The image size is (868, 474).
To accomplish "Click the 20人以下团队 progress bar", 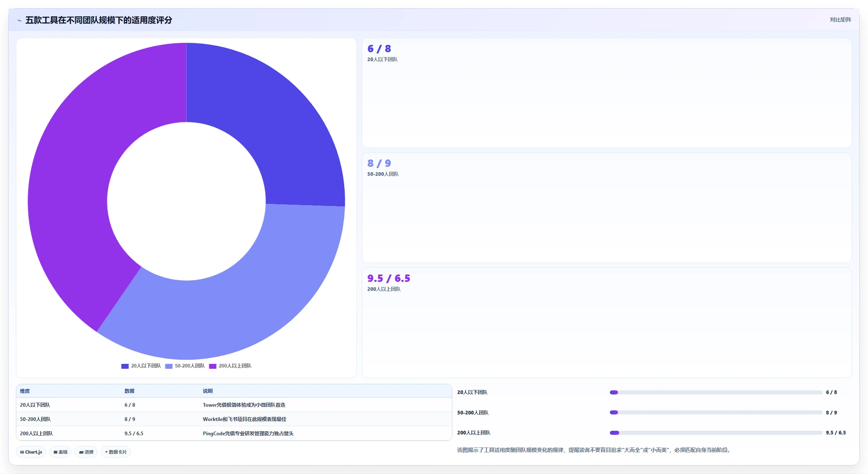I will click(x=716, y=392).
